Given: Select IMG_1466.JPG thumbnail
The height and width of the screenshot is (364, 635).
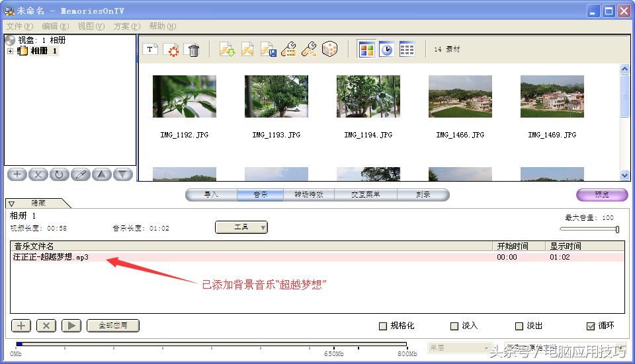Looking at the screenshot, I should point(460,96).
